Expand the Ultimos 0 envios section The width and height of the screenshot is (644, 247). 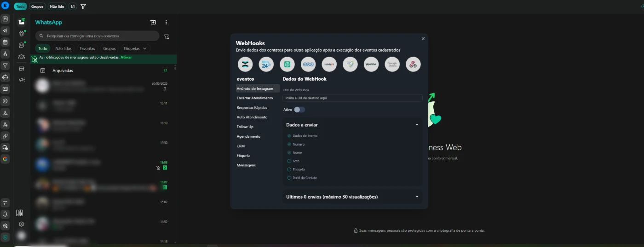pos(417,197)
